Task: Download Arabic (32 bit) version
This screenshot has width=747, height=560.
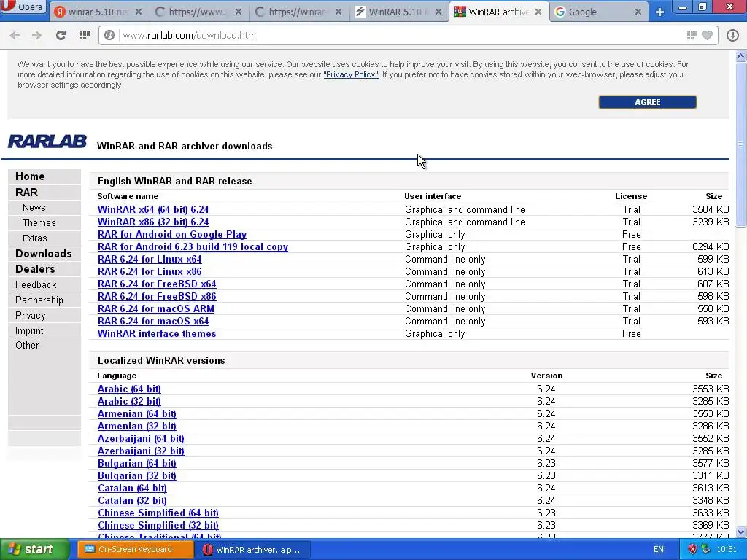Action: tap(129, 402)
